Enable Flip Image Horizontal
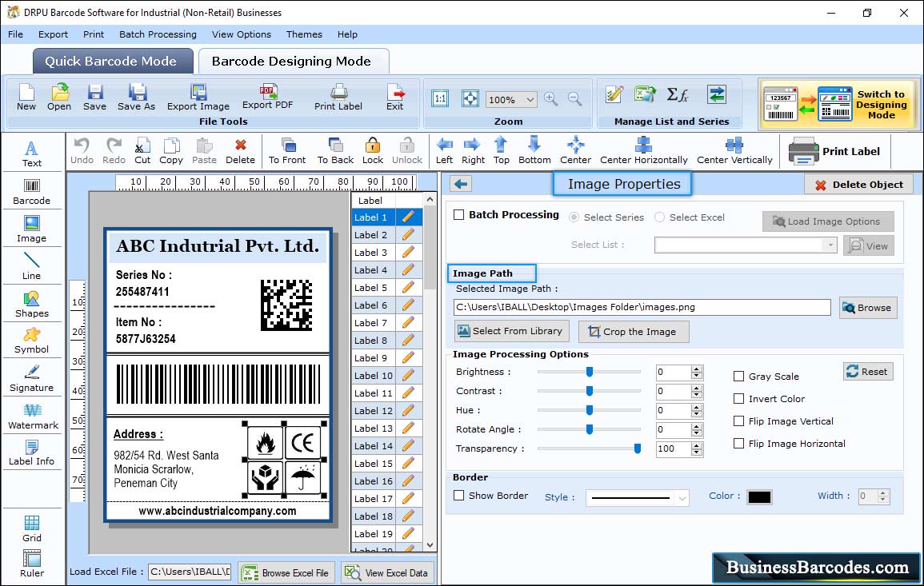 738,444
